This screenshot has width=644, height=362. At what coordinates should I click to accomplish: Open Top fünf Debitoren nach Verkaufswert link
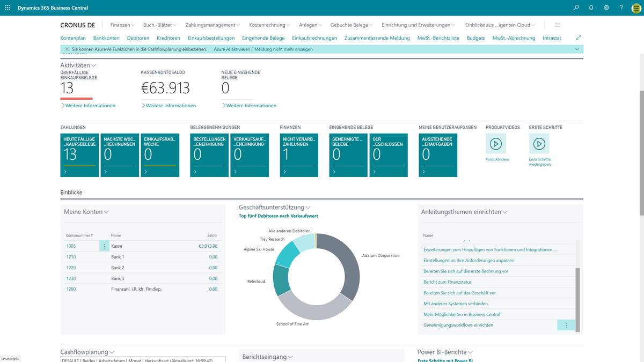(x=279, y=216)
